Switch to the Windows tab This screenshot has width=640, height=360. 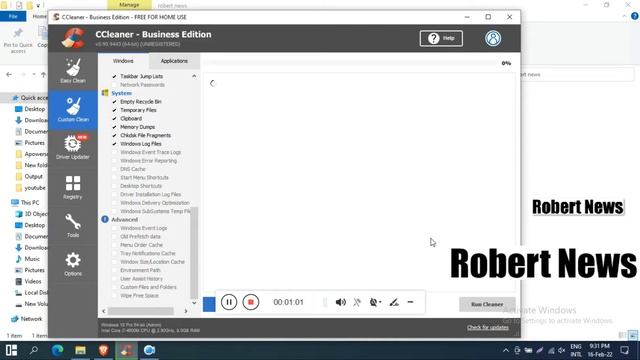coord(123,61)
